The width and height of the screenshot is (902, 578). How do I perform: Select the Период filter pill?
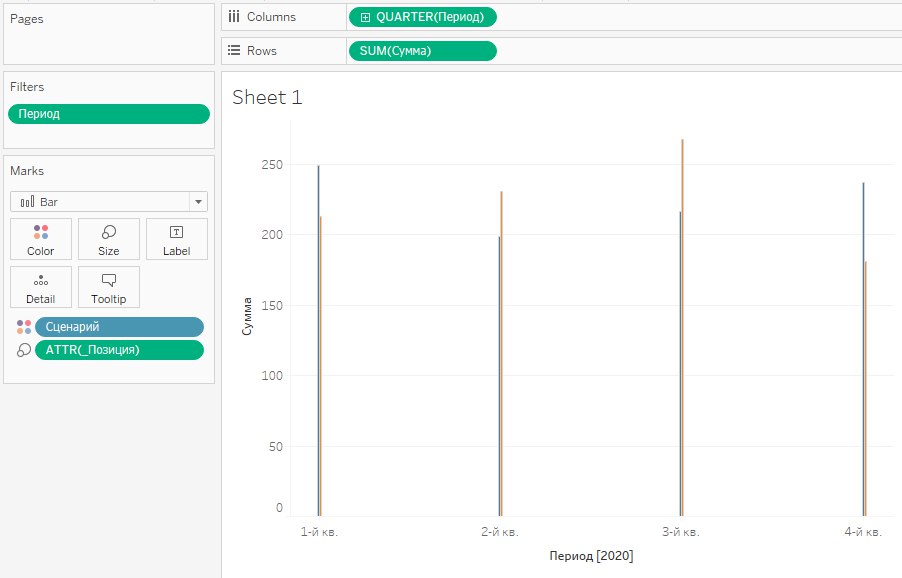109,114
